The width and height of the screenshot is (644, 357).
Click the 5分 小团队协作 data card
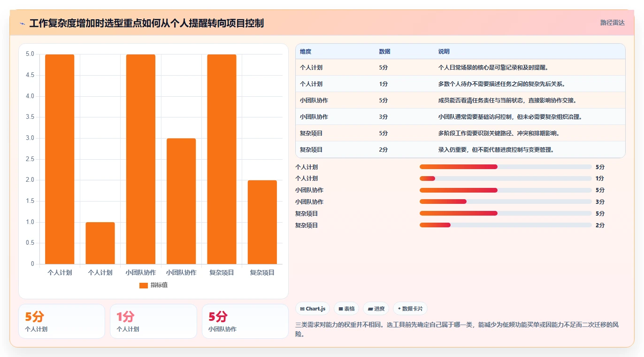coord(245,321)
